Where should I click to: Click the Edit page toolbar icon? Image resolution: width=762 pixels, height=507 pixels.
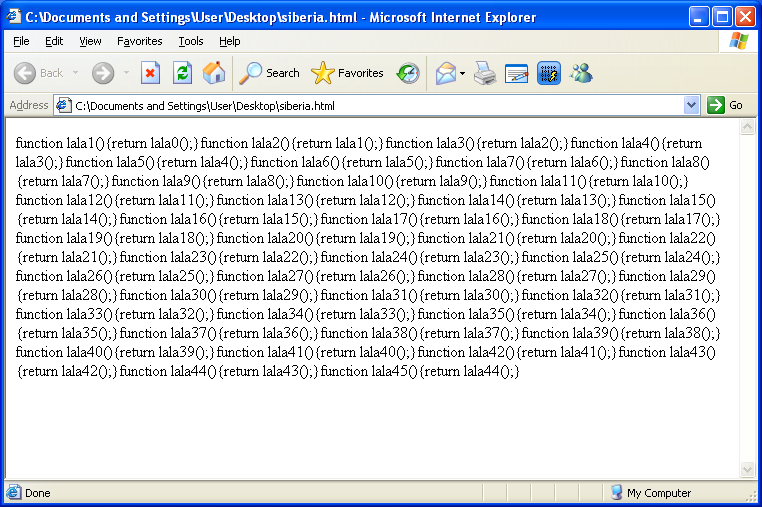point(516,73)
